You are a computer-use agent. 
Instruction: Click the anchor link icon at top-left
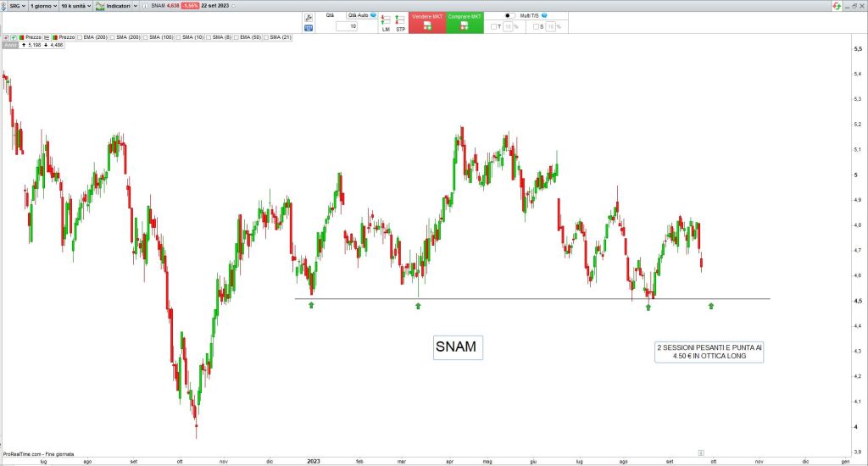coord(3,6)
